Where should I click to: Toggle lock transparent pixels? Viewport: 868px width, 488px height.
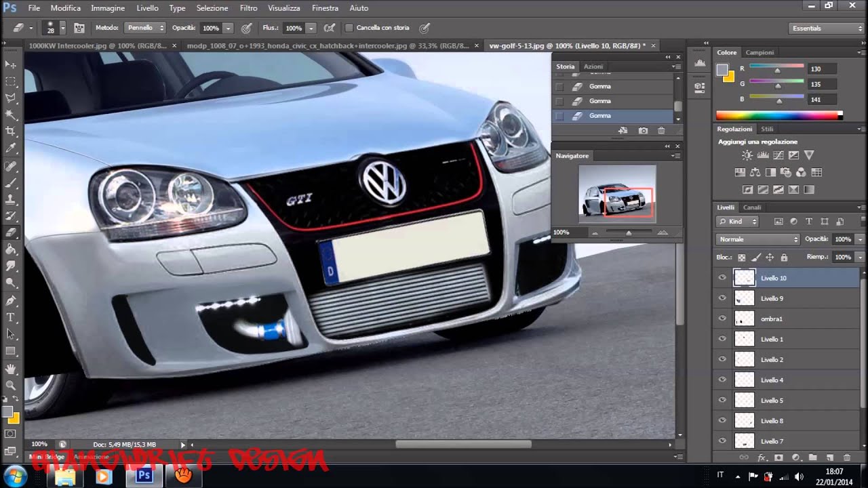point(742,258)
